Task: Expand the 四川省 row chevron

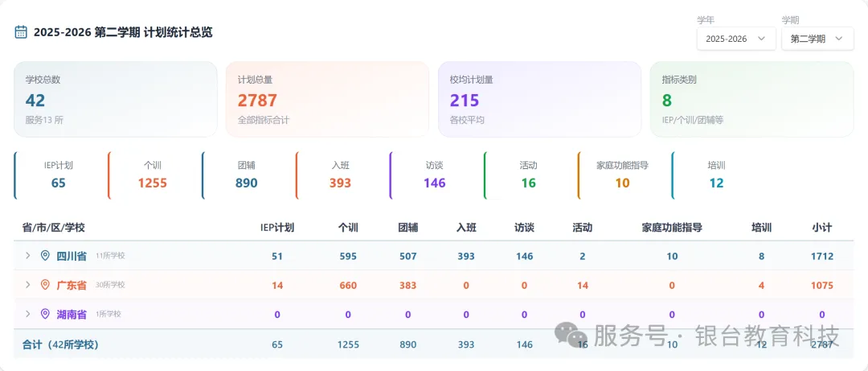Action: coord(27,256)
